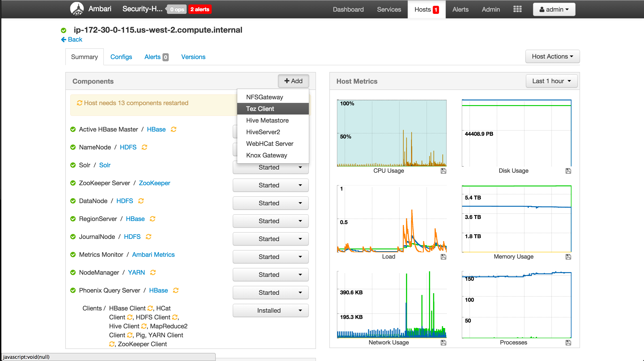Click the save icon under Disk Usage
The width and height of the screenshot is (644, 361).
click(568, 171)
